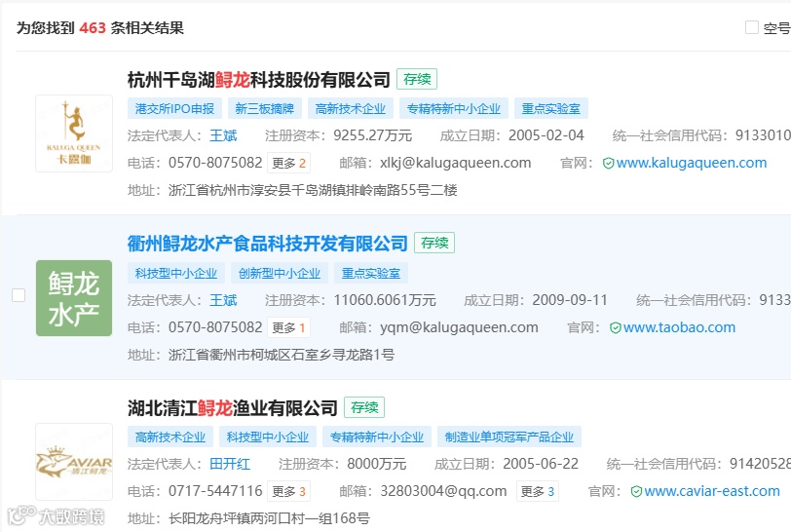Click email 32803004@qq.com
This screenshot has width=791, height=532.
(x=443, y=491)
